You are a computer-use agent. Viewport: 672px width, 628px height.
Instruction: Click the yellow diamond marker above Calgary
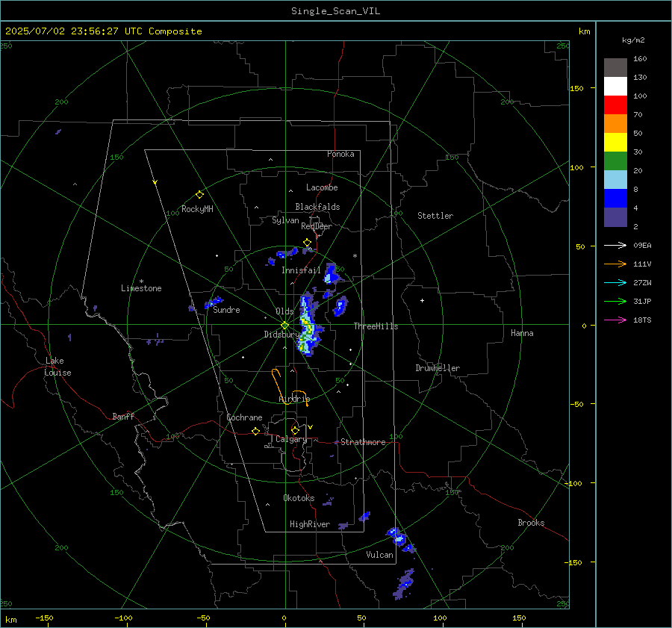(295, 430)
